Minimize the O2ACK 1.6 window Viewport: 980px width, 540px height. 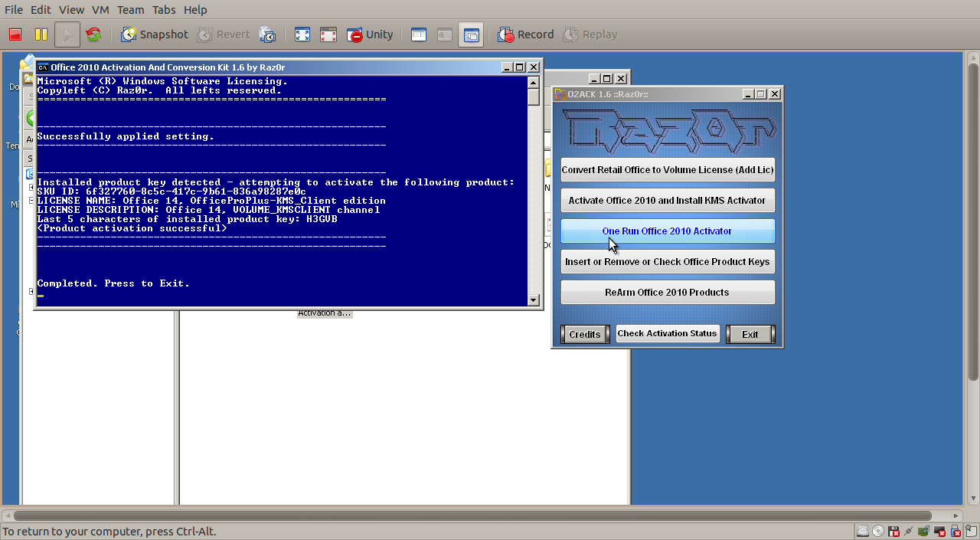click(747, 94)
